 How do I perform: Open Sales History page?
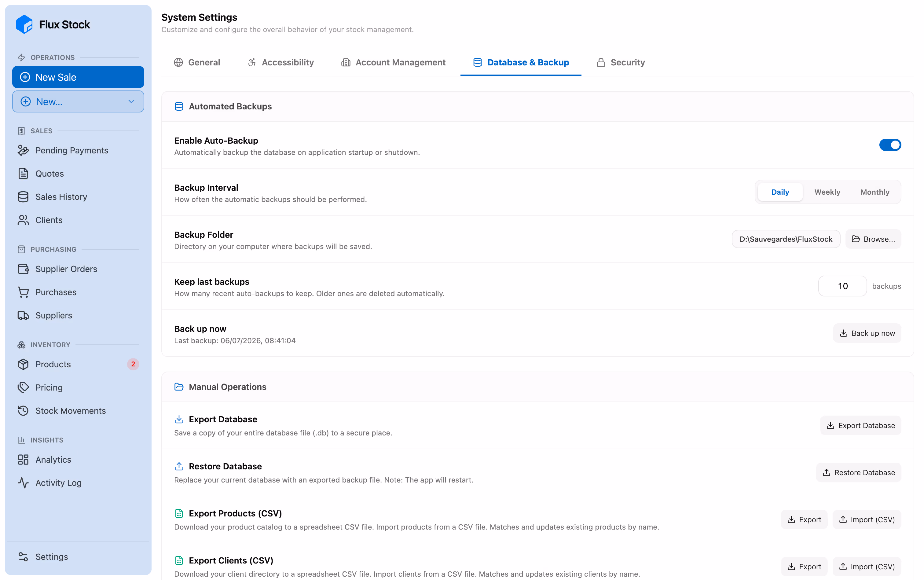coord(78,197)
